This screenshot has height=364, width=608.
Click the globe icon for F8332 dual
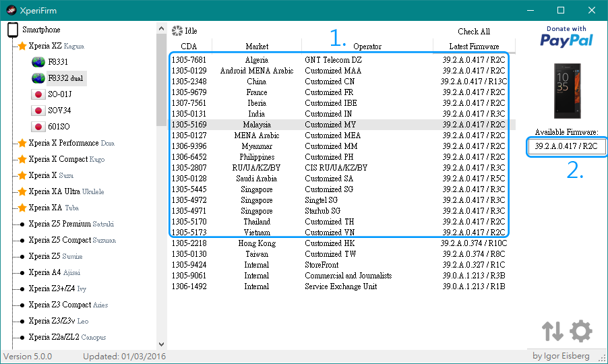tap(38, 78)
